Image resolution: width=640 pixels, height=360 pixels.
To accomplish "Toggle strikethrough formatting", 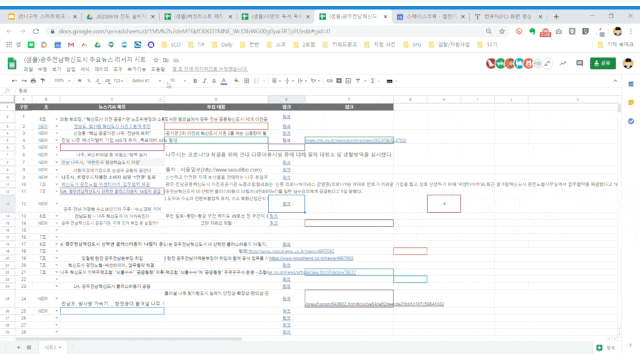I will [x=214, y=81].
